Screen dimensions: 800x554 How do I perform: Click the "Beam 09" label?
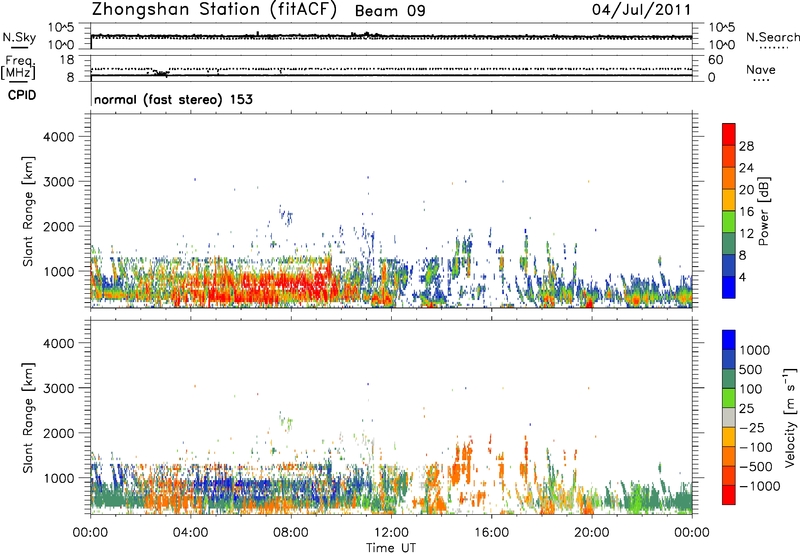pos(390,11)
